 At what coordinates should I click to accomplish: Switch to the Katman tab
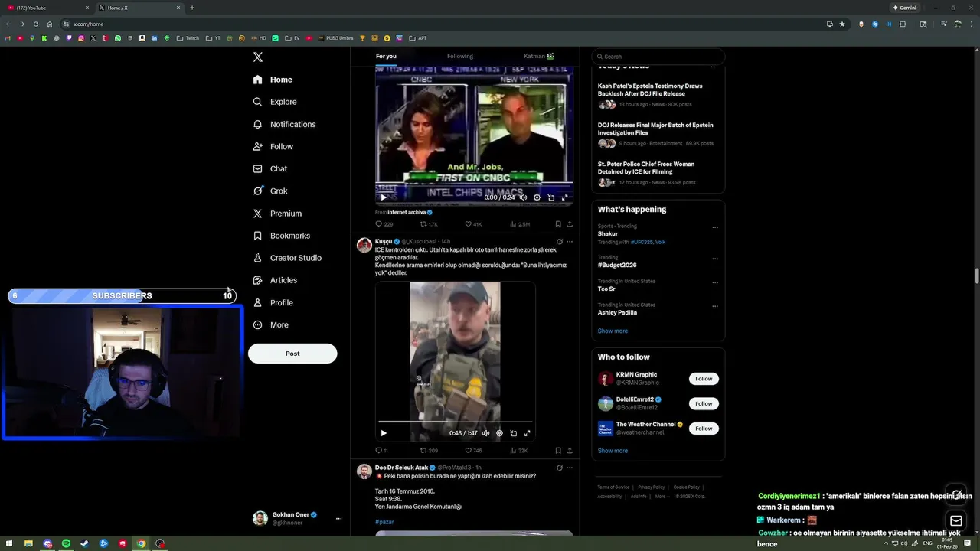[539, 56]
